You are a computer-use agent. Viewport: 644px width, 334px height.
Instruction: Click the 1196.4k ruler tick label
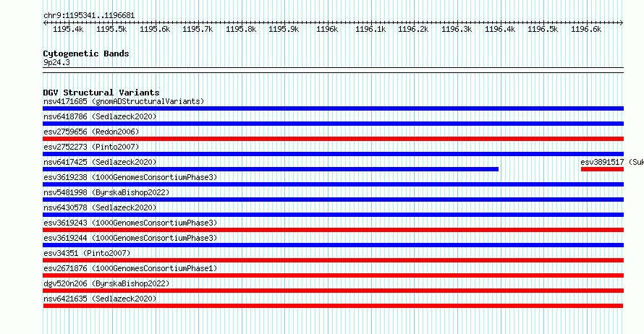tap(500, 29)
